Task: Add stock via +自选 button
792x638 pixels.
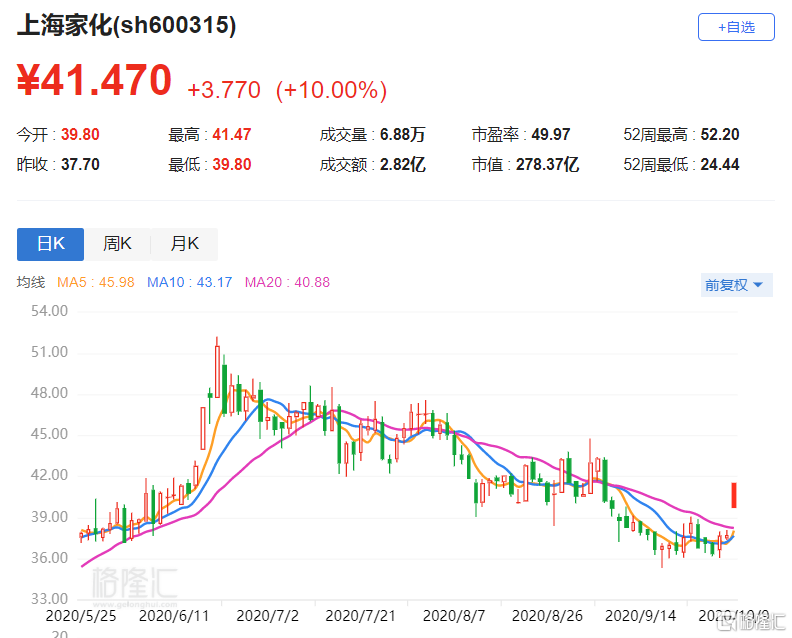Action: pyautogui.click(x=736, y=27)
